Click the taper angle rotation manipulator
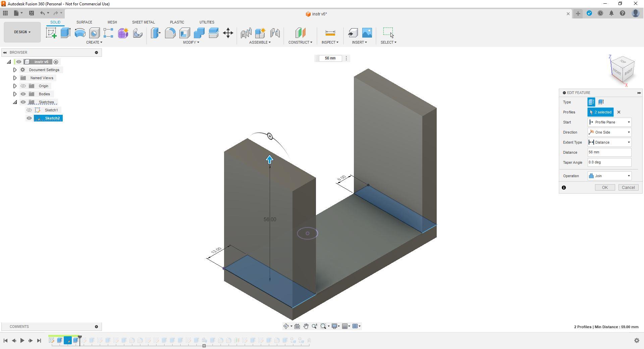Screen dimensions: 644x349 pyautogui.click(x=270, y=136)
